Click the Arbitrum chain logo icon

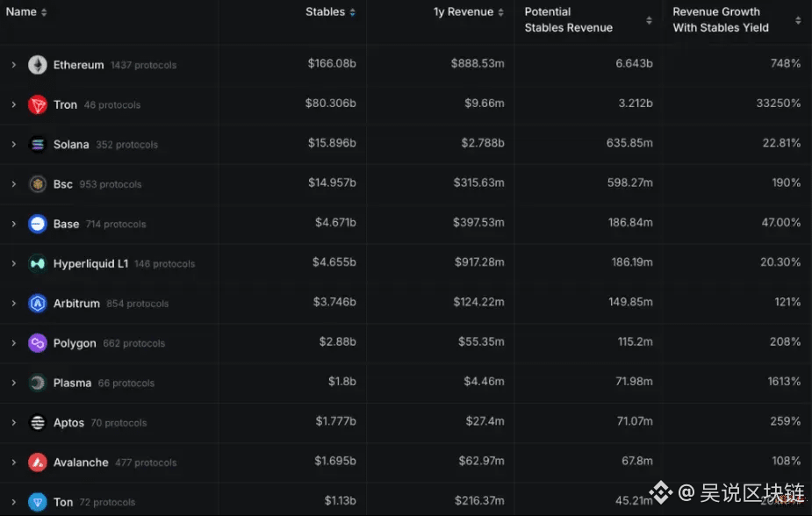(x=37, y=304)
